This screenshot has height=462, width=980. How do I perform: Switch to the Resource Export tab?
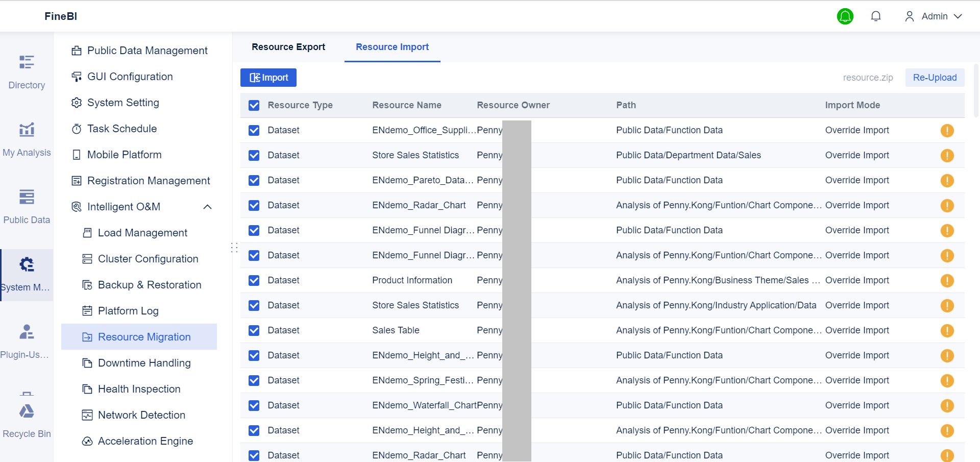point(288,47)
